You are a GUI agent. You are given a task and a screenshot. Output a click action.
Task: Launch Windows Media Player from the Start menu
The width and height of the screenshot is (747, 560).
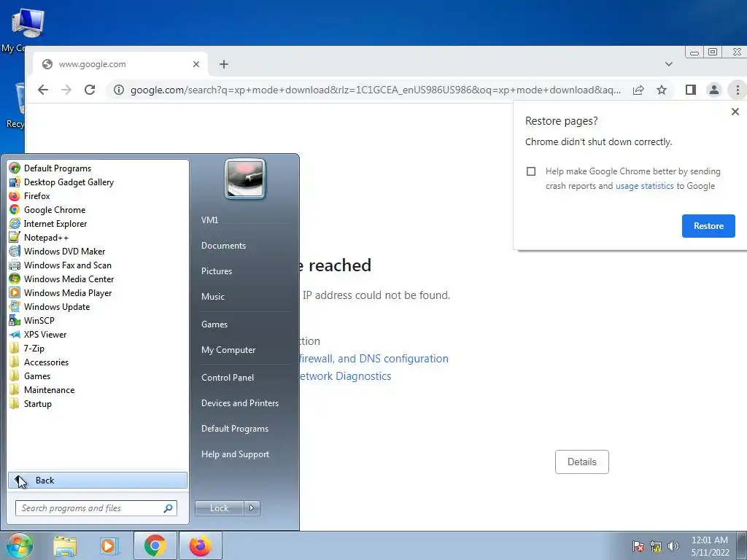pos(61,292)
